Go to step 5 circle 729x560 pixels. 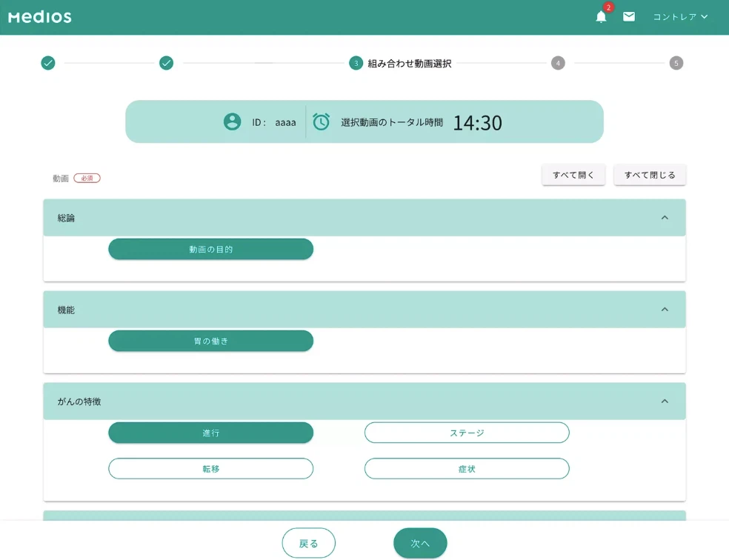(676, 63)
